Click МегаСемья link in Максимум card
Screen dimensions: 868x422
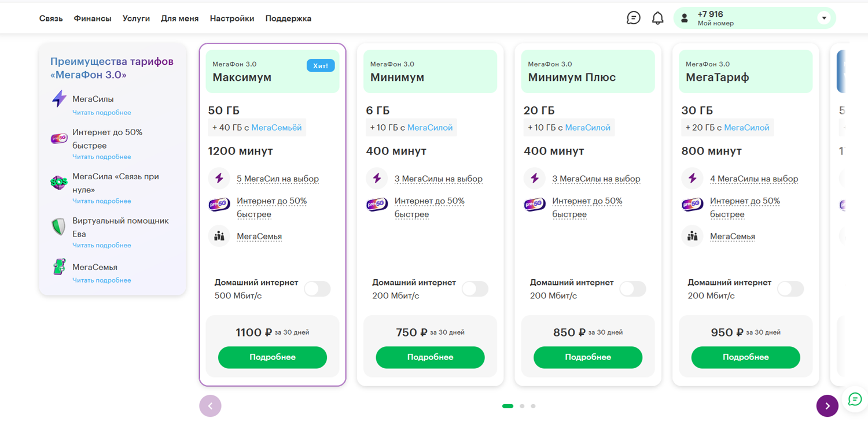point(259,236)
